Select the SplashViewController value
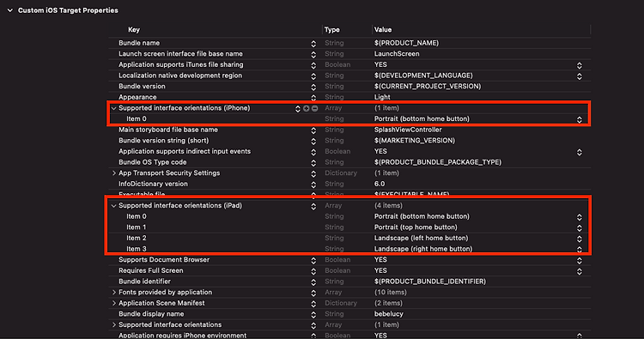The width and height of the screenshot is (644, 339). 408,130
